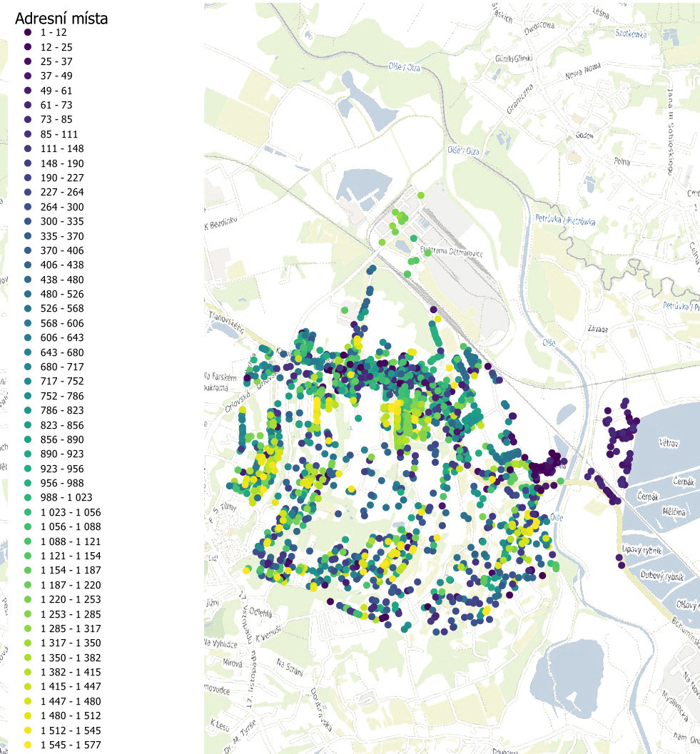Click the 'Závada' place label
The width and height of the screenshot is (700, 754).
(597, 328)
